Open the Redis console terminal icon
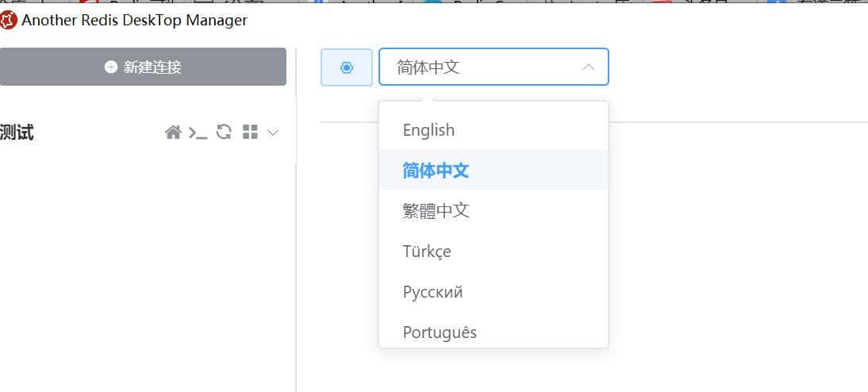The width and height of the screenshot is (868, 392). tap(198, 133)
